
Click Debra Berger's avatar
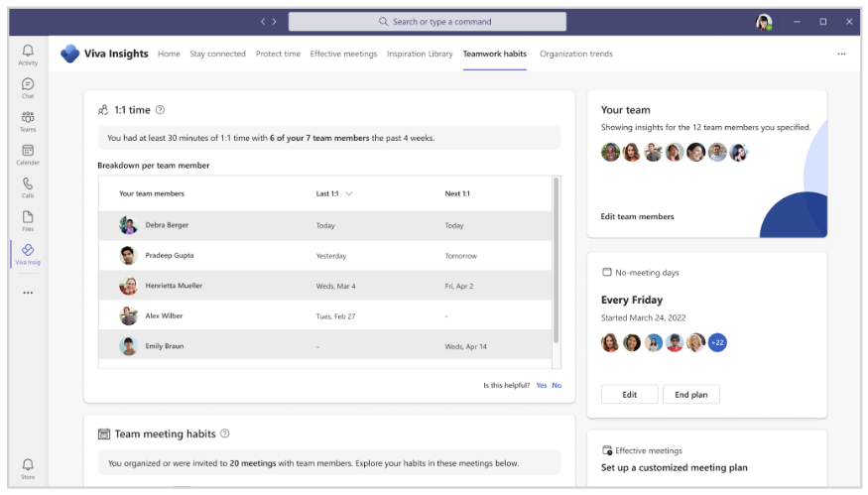tap(128, 225)
